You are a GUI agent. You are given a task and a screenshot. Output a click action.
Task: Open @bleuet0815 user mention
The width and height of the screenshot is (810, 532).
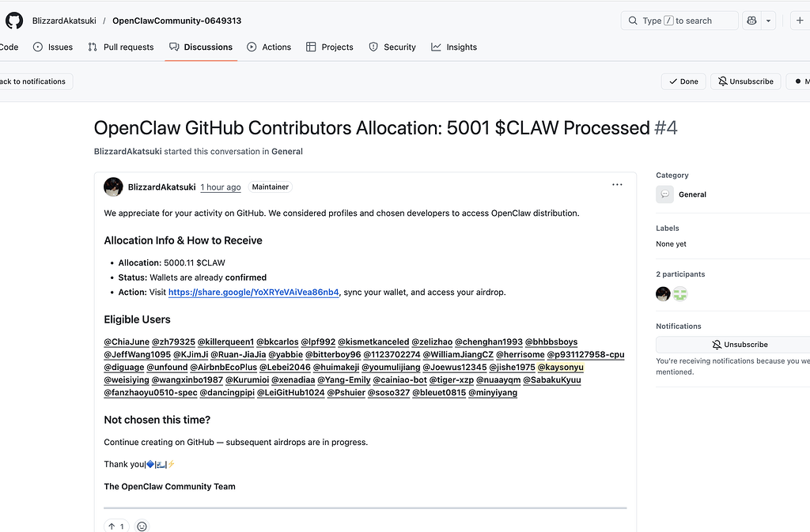439,392
